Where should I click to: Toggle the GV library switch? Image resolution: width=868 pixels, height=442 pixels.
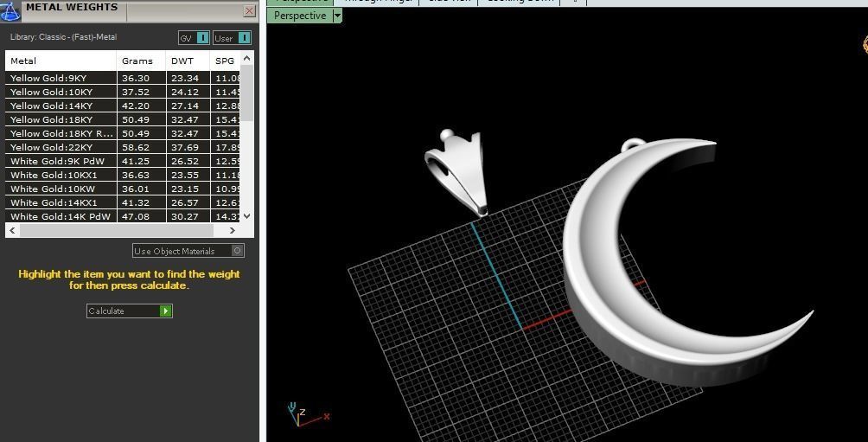(x=194, y=38)
